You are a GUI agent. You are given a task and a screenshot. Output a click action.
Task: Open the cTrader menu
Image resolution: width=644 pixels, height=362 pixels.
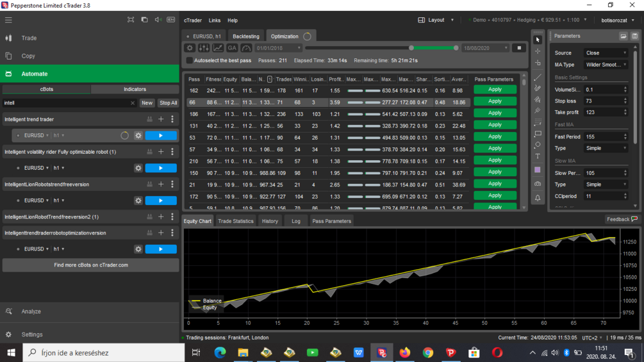pos(193,21)
